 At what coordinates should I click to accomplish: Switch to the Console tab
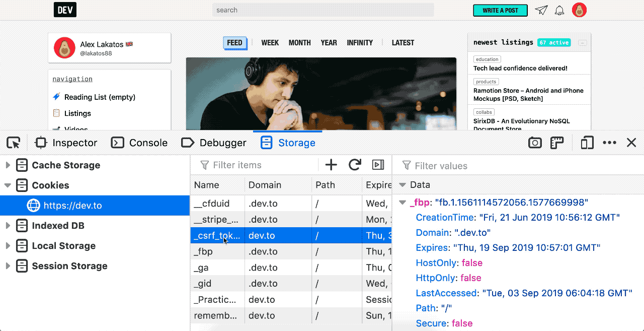139,143
